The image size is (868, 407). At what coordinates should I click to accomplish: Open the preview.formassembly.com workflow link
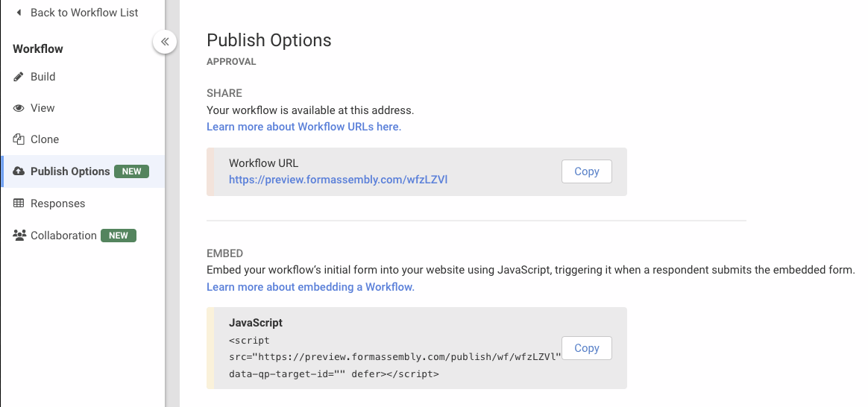tap(338, 180)
